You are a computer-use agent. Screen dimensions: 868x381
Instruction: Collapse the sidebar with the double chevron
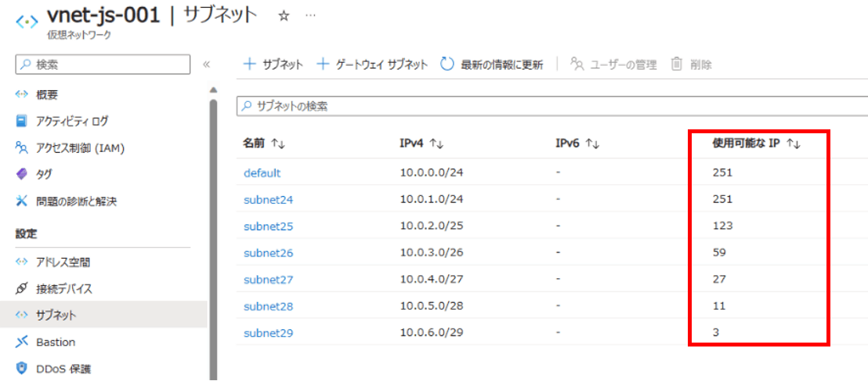point(206,64)
